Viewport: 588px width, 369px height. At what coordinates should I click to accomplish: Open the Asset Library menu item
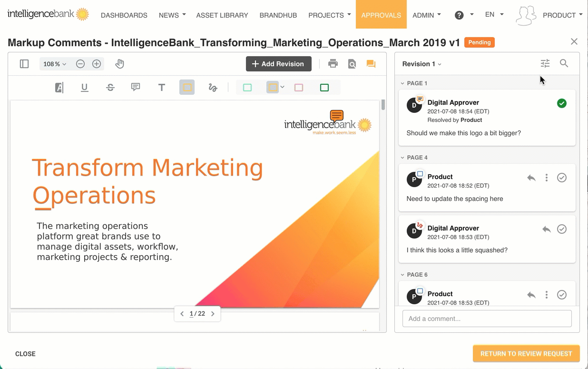coord(222,15)
